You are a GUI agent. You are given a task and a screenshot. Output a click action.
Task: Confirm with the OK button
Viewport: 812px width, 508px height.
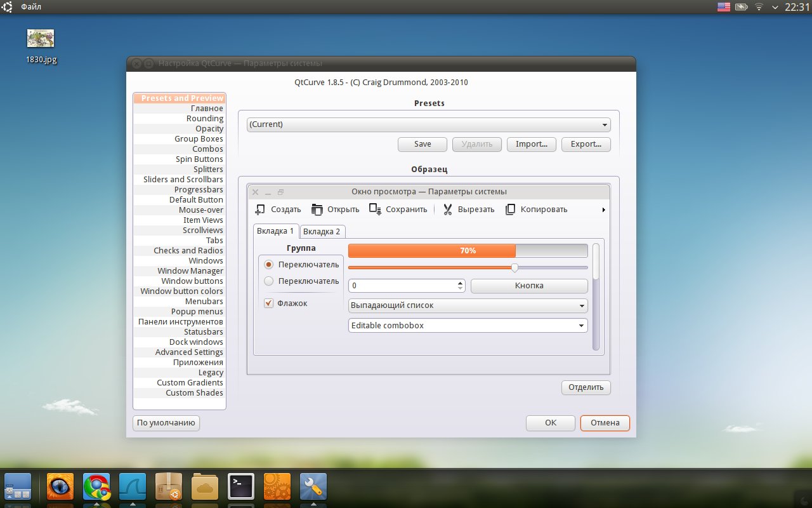(x=551, y=423)
